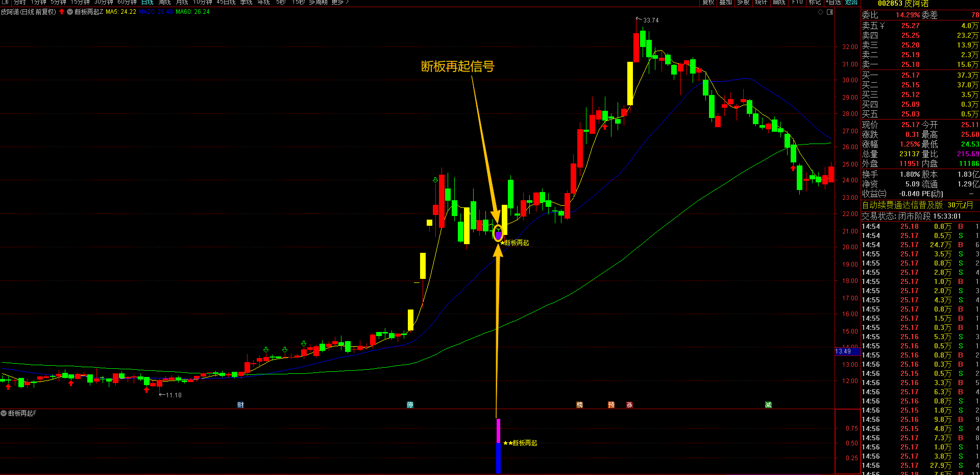The height and width of the screenshot is (475, 980).
Task: Click the 统计 statistics button
Action: pyautogui.click(x=761, y=2)
